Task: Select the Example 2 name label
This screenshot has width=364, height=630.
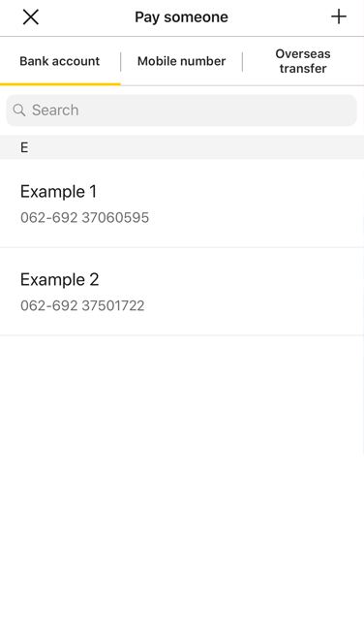Action: pos(59,280)
